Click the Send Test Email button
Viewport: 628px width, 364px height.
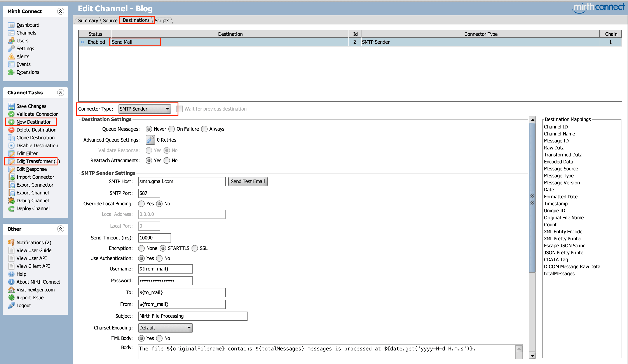(248, 182)
